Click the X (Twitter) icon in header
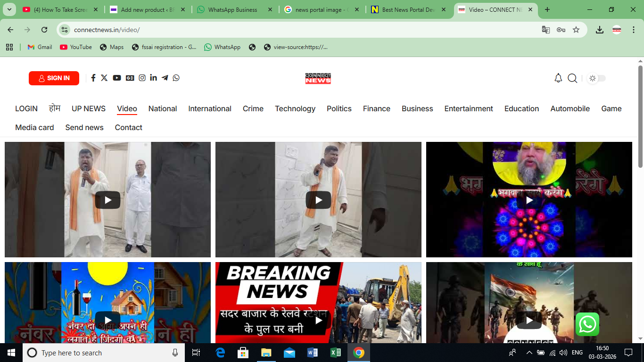The image size is (644, 362). (104, 78)
